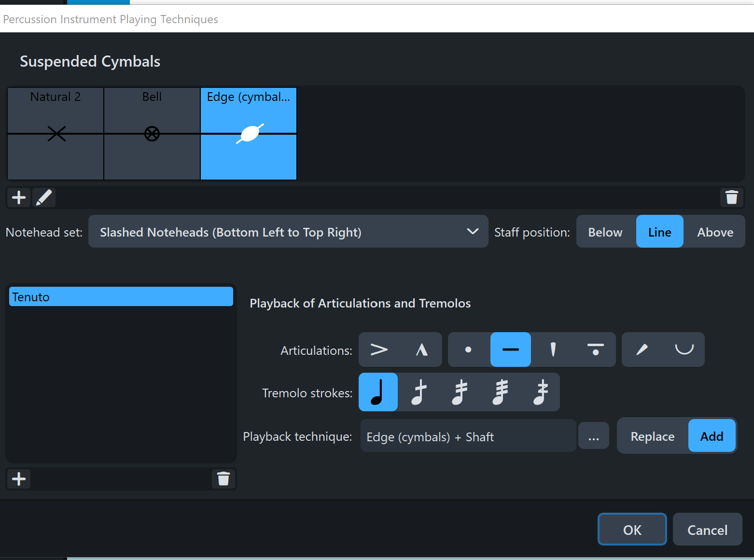Choose three-stroke tremolo

click(x=500, y=392)
